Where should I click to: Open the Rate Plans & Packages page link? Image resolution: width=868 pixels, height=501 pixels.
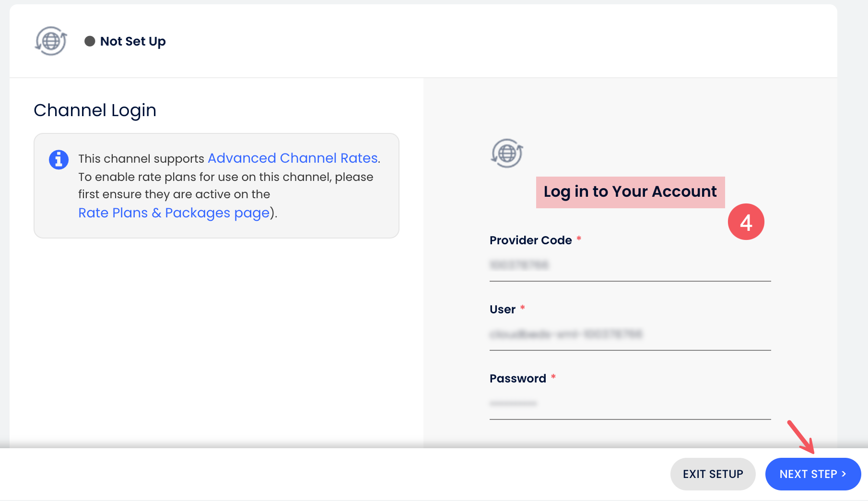point(174,213)
